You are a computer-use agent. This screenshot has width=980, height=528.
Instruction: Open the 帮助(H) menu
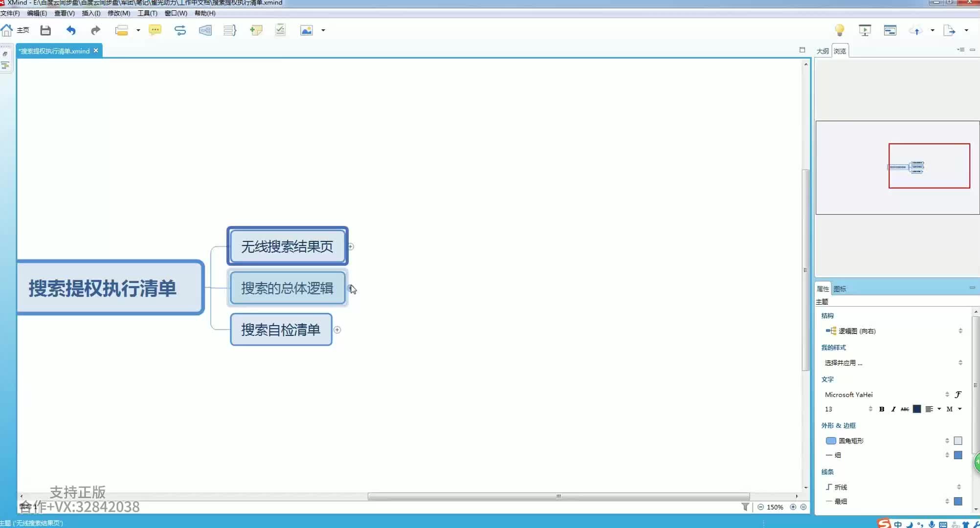pos(205,13)
